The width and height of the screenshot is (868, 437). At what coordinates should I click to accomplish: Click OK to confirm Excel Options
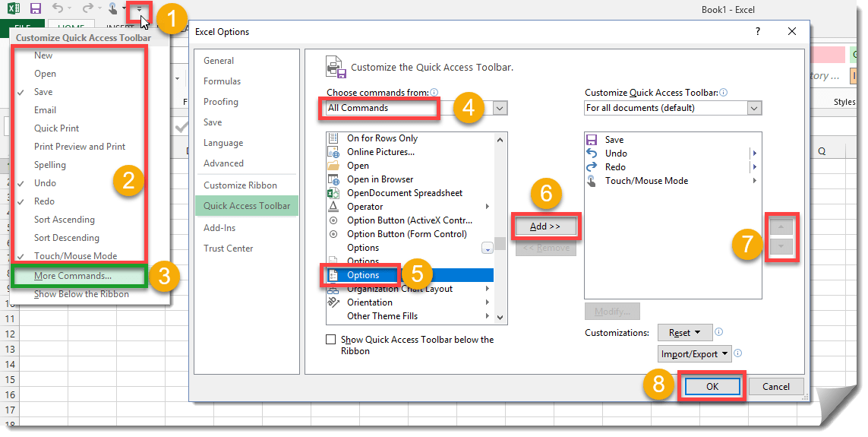(x=712, y=387)
